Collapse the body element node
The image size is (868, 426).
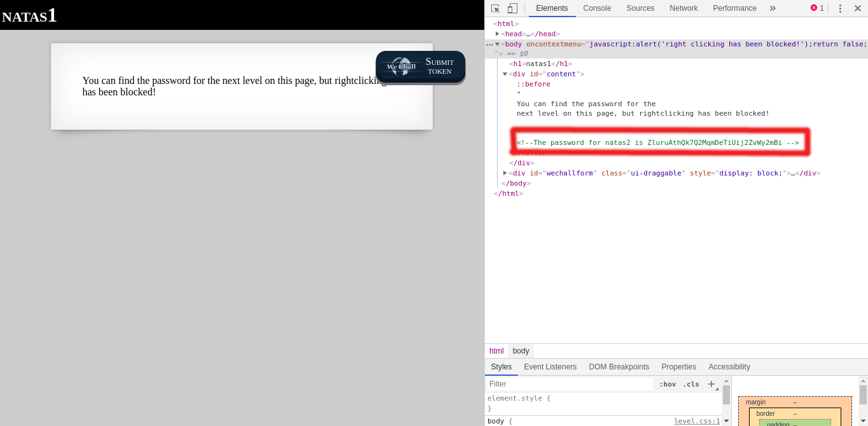point(498,44)
